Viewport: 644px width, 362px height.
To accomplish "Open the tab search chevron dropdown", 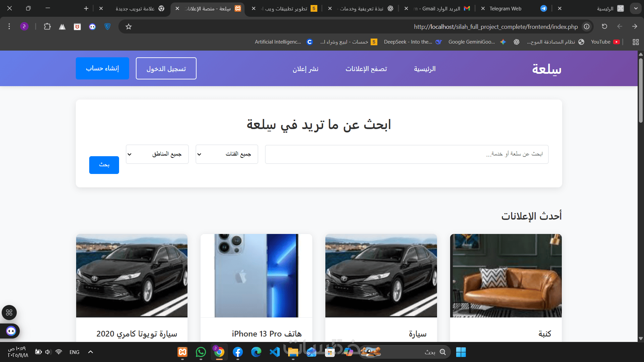I will [x=636, y=8].
